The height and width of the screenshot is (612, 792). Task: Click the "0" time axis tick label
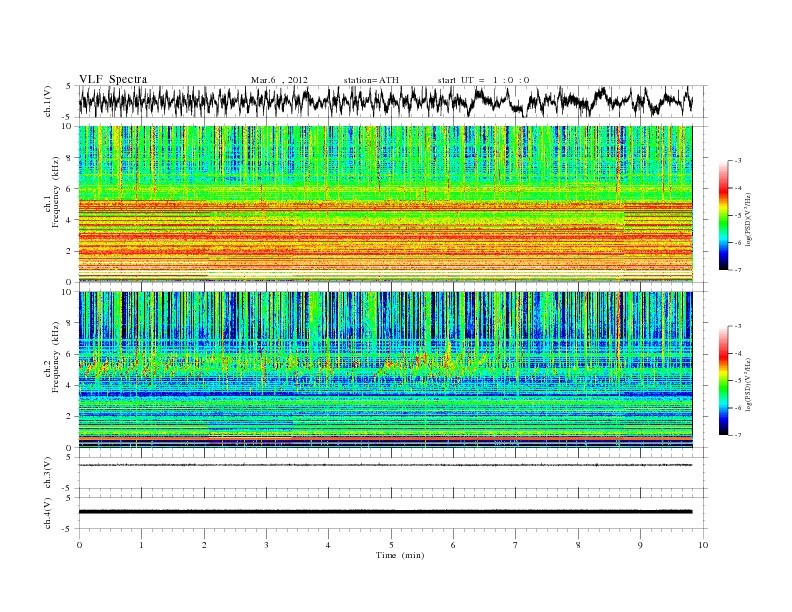pos(79,545)
